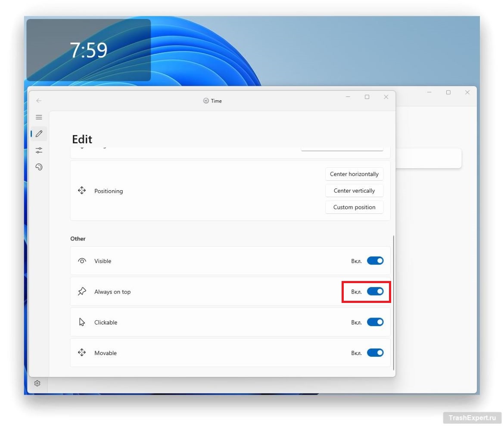Click the arrows icon beside Positioning
The height and width of the screenshot is (426, 504).
(x=82, y=191)
